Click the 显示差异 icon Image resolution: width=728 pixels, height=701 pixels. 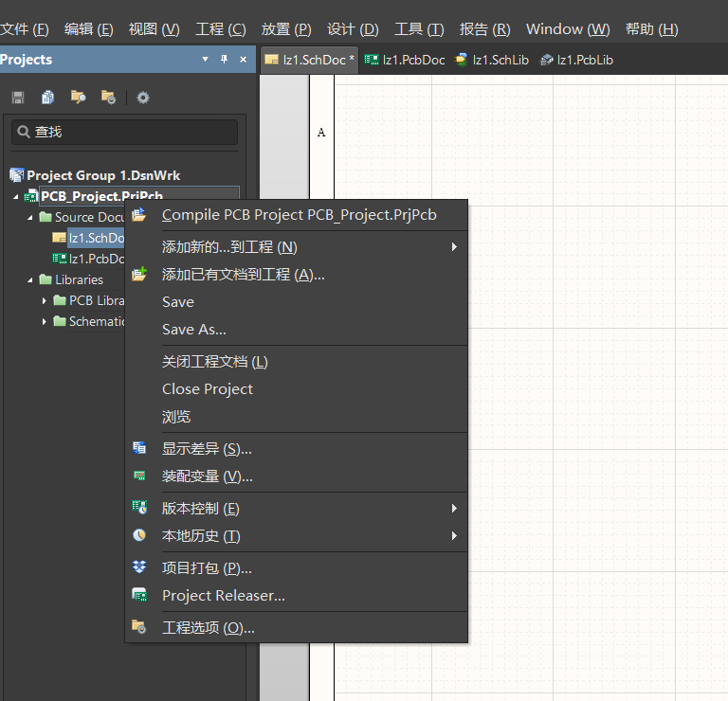[139, 448]
